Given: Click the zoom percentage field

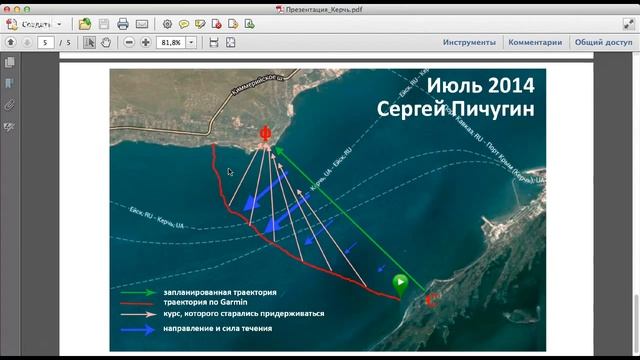Looking at the screenshot, I should pyautogui.click(x=171, y=42).
